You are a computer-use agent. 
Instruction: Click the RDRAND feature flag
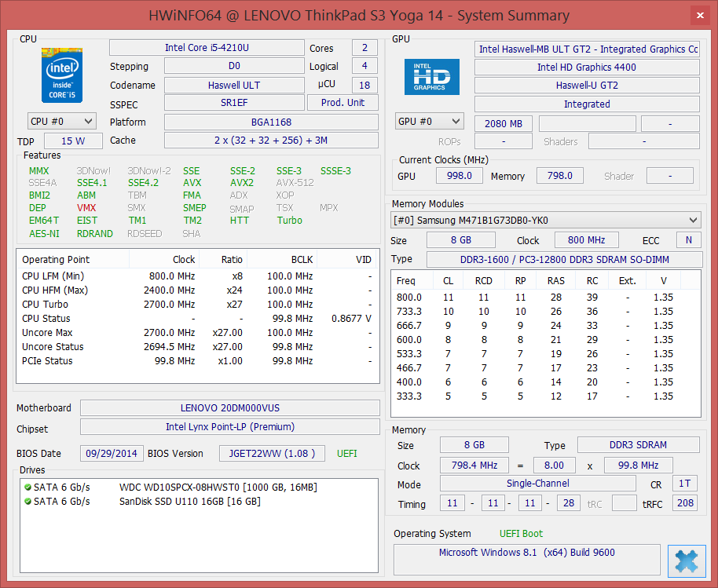pos(95,234)
